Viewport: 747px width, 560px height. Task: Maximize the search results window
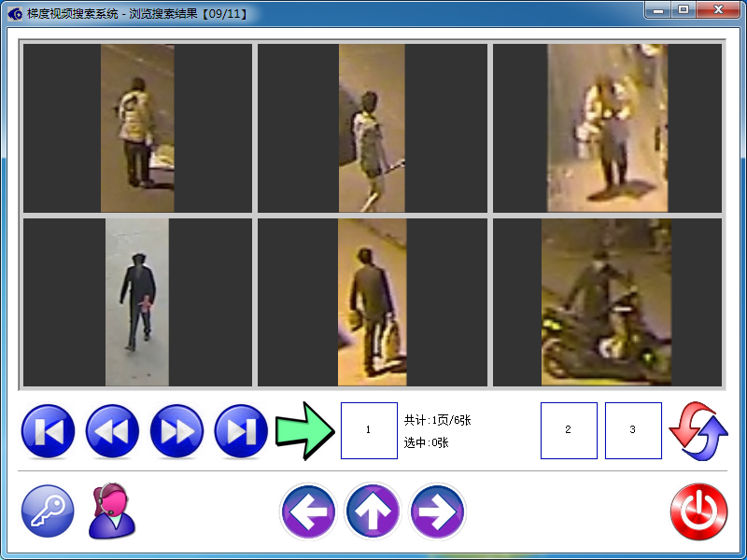click(x=684, y=9)
